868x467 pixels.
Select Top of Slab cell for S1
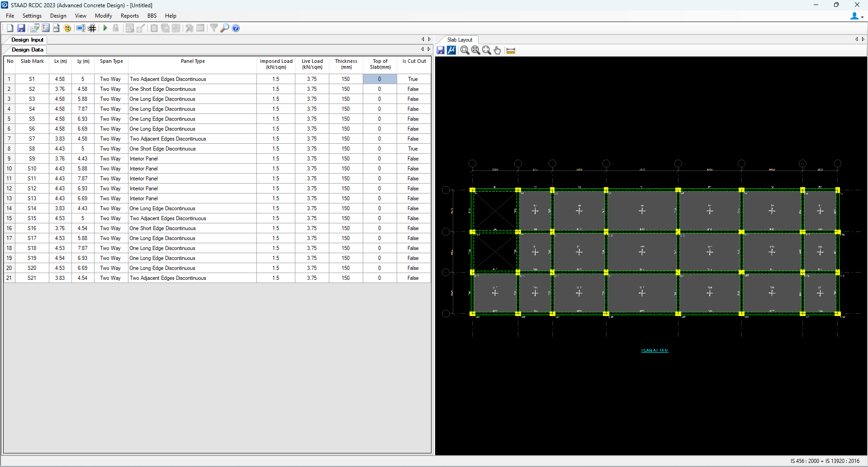(379, 79)
